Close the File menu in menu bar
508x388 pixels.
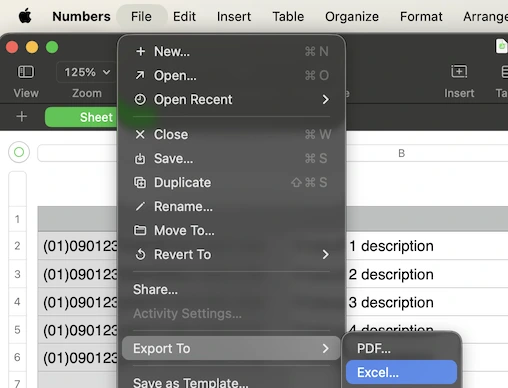141,16
